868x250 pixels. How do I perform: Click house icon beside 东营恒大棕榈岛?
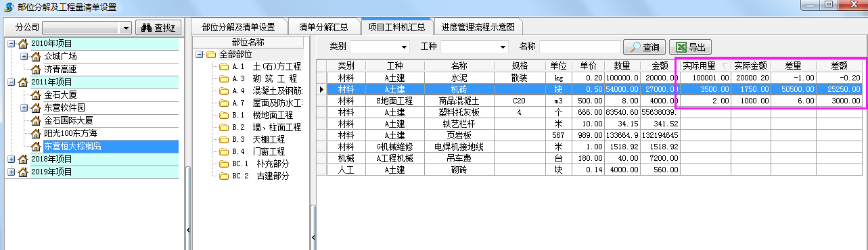[x=37, y=146]
